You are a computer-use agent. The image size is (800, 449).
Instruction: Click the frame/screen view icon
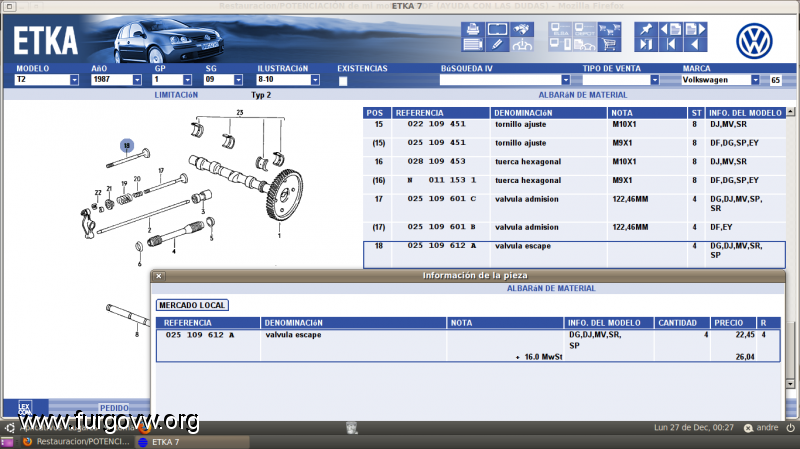497,29
